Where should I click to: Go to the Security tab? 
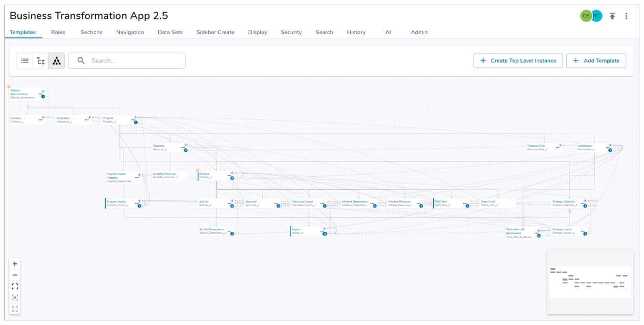pos(291,32)
